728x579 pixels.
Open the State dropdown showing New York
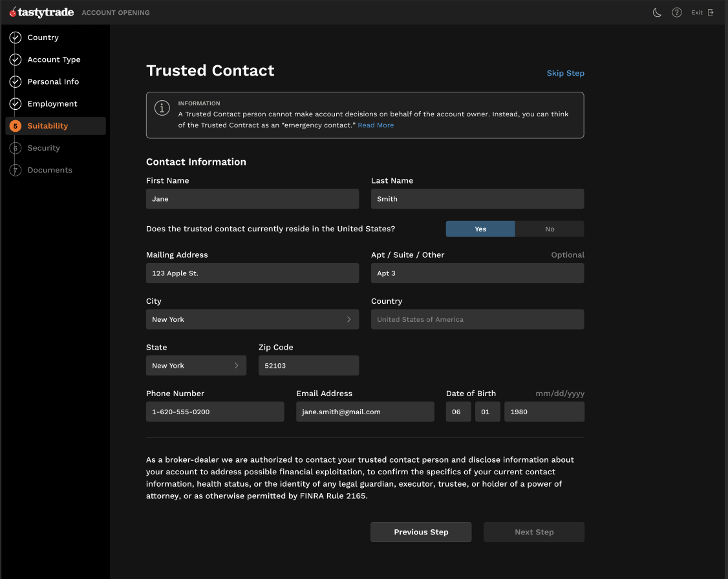point(197,366)
